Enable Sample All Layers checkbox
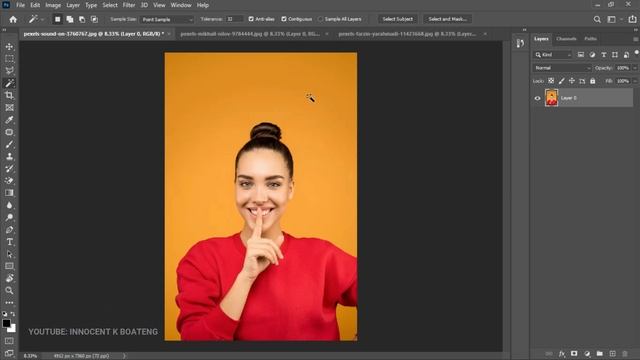640x360 pixels. pyautogui.click(x=320, y=19)
